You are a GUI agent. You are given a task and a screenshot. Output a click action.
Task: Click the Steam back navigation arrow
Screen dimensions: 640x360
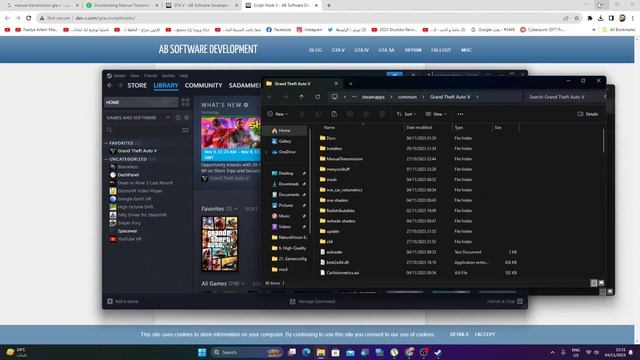pos(109,85)
